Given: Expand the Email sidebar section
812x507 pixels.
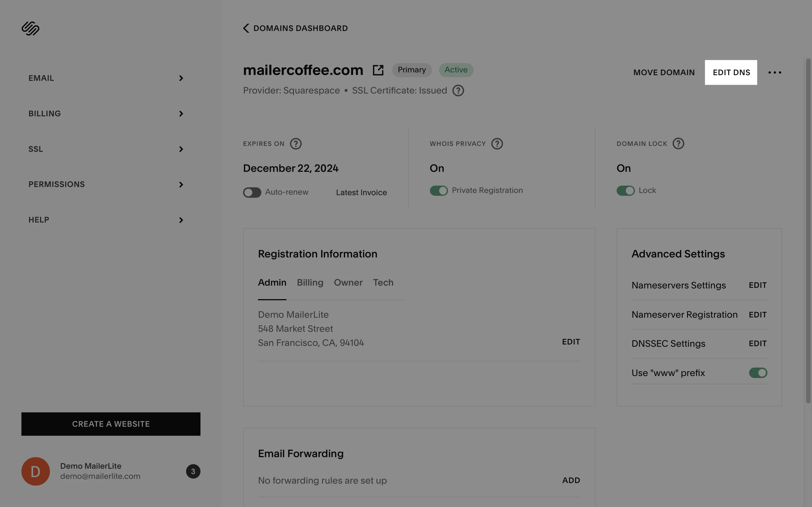Looking at the screenshot, I should (106, 78).
